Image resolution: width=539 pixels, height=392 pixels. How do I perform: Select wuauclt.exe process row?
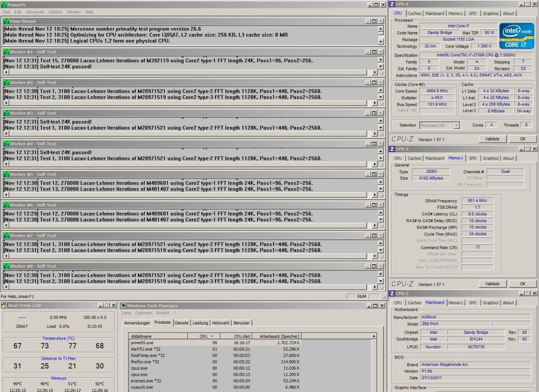click(x=215, y=387)
